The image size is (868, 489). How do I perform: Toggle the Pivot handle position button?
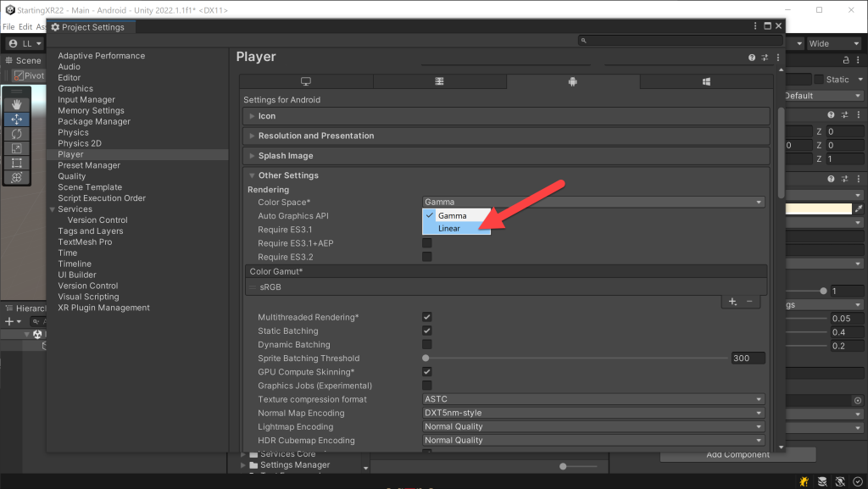(x=29, y=75)
